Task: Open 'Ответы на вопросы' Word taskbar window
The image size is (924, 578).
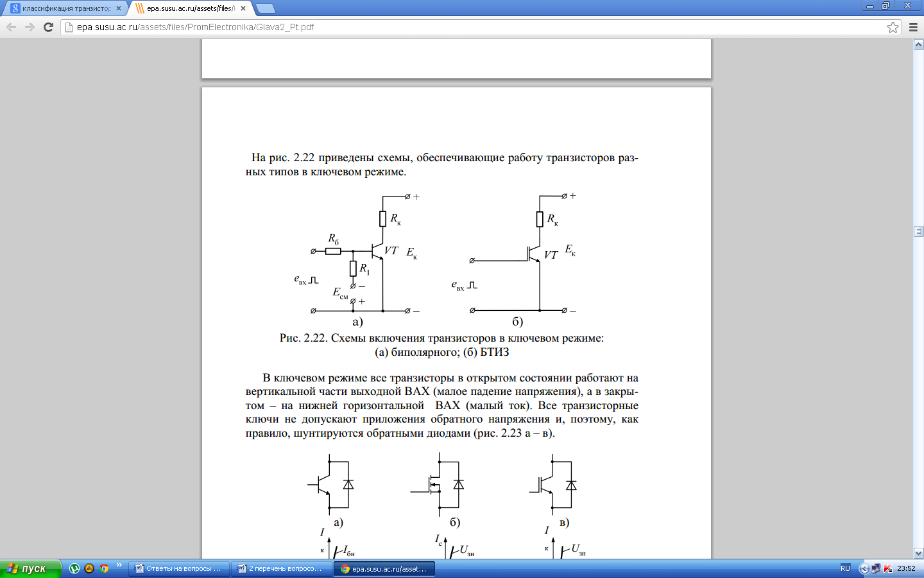Action: tap(179, 568)
